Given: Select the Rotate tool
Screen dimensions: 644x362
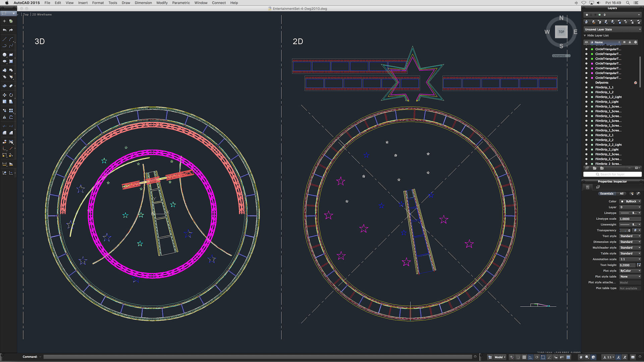Looking at the screenshot, I should click(11, 95).
